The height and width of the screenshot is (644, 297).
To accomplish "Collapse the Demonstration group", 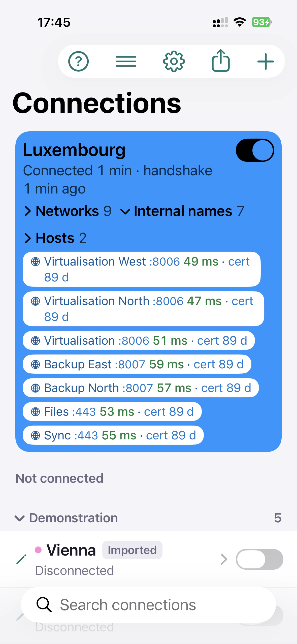I will coord(66,518).
